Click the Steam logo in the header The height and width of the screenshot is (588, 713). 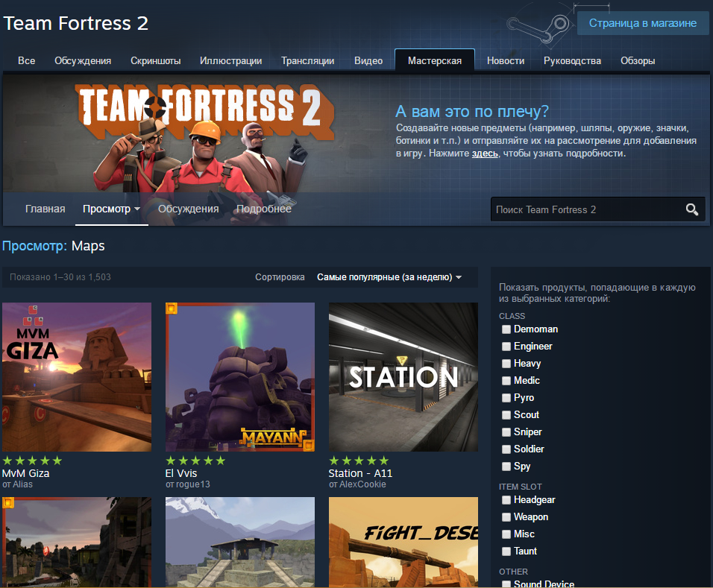point(538,28)
